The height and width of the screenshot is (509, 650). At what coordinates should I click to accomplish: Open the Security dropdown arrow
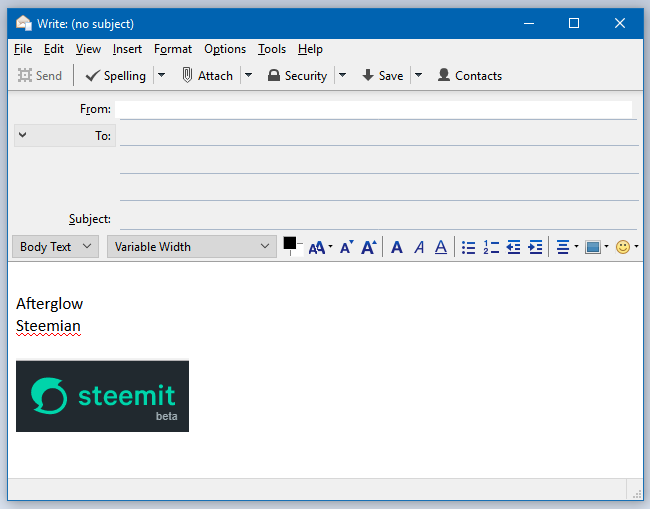342,75
